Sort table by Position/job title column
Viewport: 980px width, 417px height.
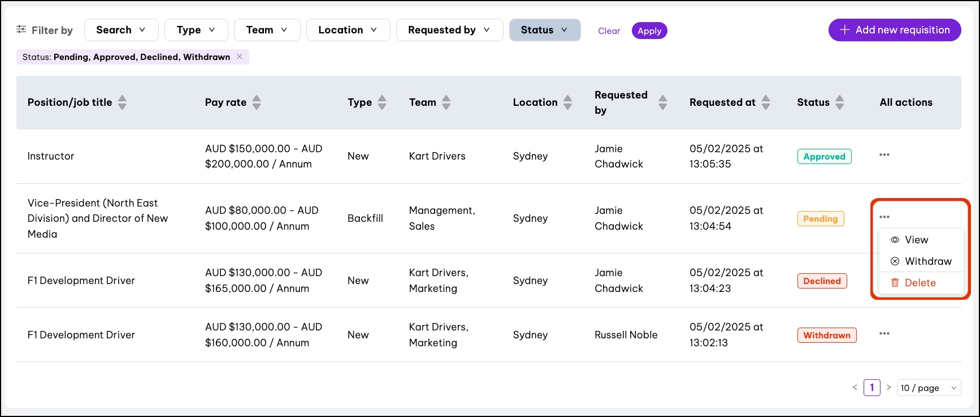coord(122,102)
